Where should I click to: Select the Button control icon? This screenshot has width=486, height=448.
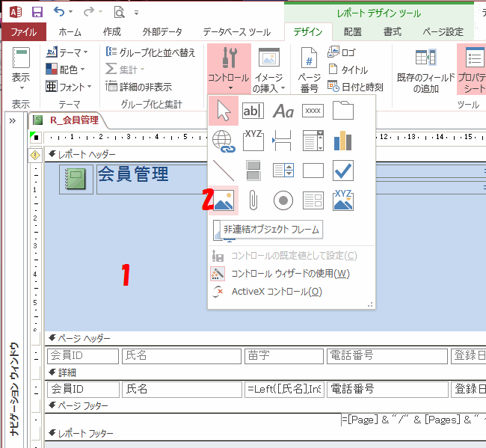coord(313,111)
